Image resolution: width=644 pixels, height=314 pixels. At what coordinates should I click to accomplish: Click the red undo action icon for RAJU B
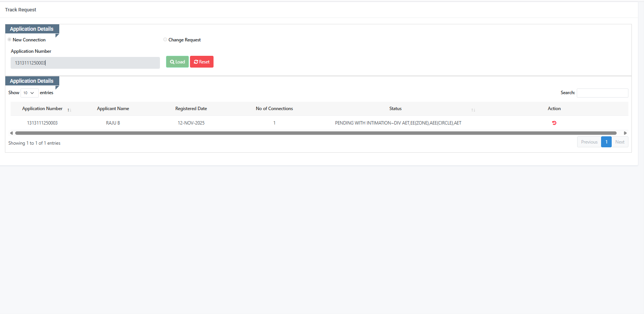[554, 123]
